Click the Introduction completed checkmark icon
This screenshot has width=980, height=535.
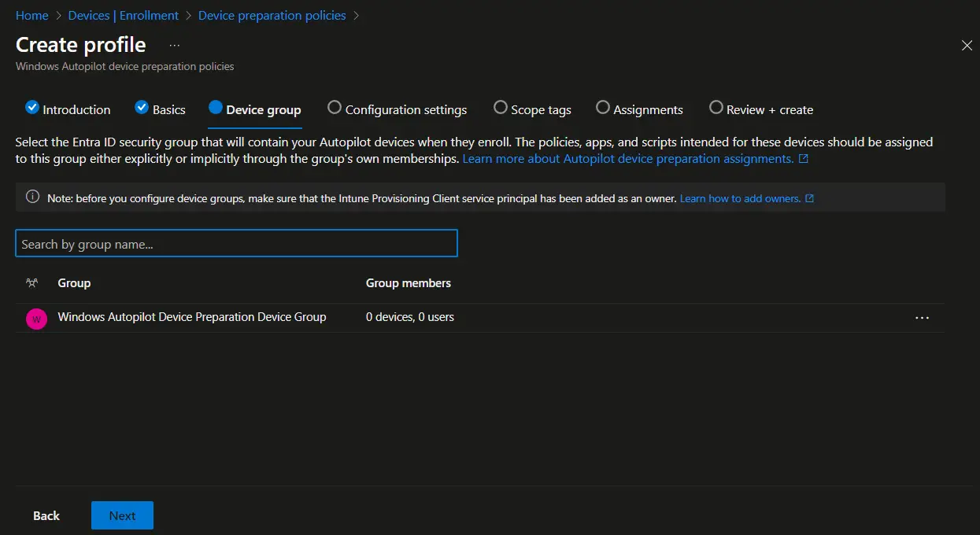point(31,107)
